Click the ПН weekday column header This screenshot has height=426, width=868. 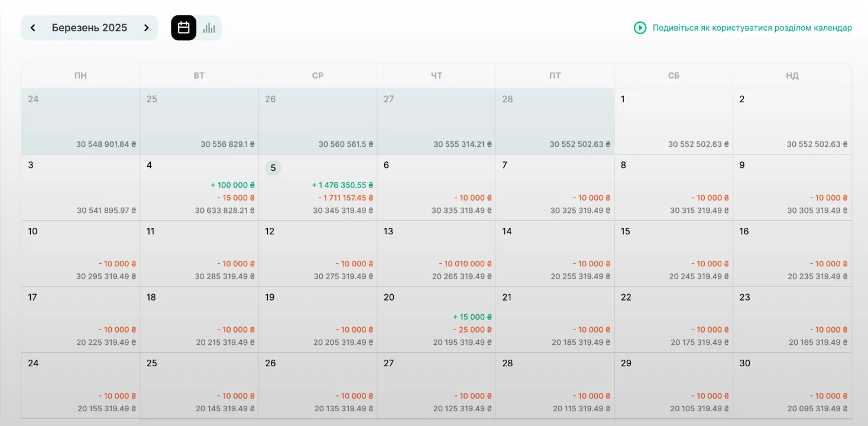coord(80,75)
